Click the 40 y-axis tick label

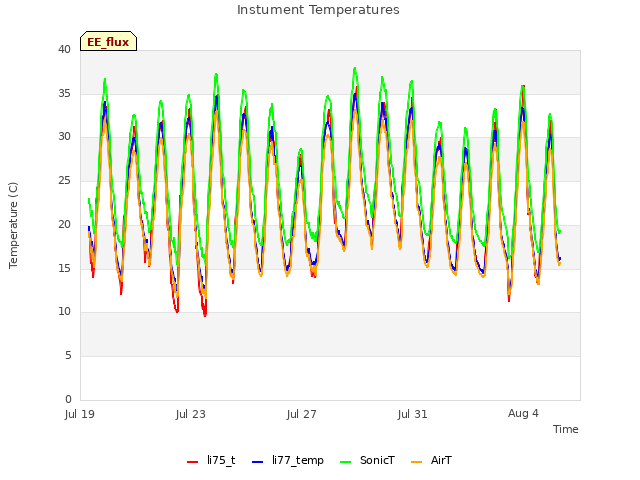pyautogui.click(x=64, y=49)
